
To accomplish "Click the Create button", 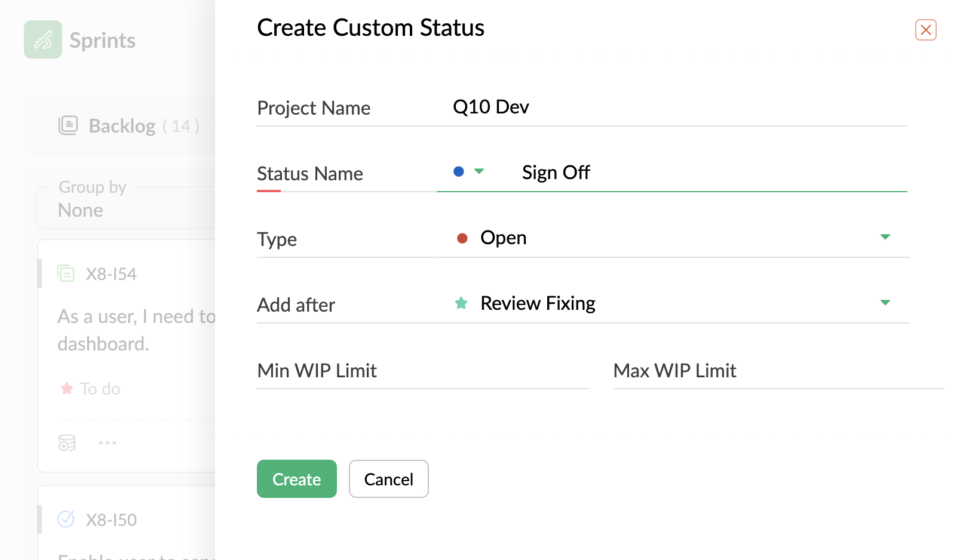I will point(297,479).
